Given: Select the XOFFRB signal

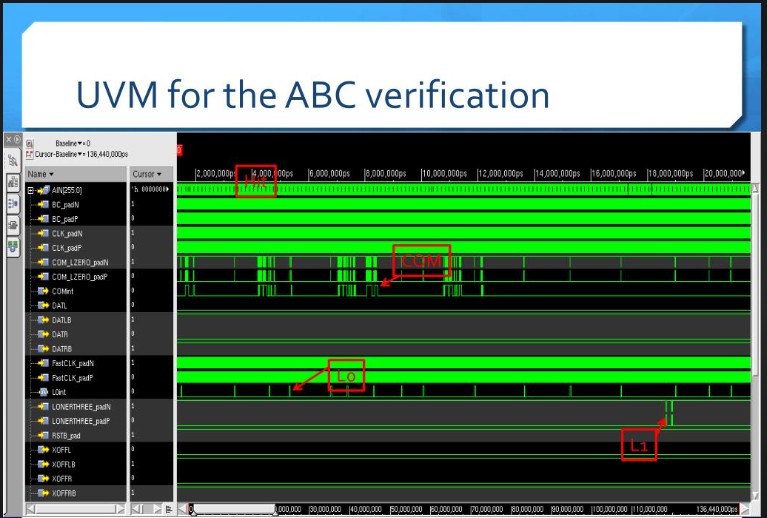Looking at the screenshot, I should [x=64, y=494].
